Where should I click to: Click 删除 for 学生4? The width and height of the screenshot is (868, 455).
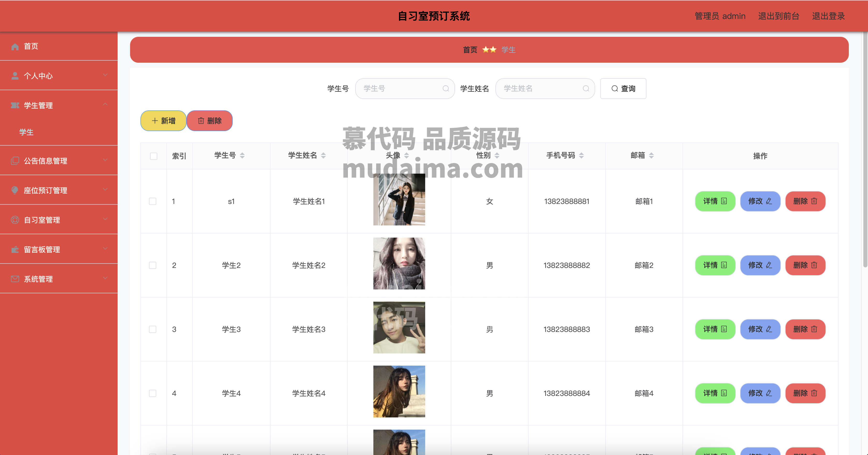pos(805,393)
